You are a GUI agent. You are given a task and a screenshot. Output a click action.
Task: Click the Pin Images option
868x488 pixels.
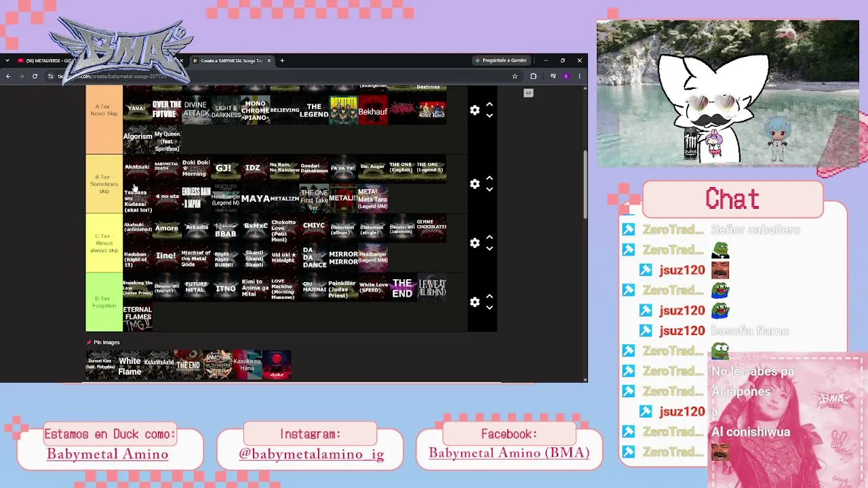[102, 342]
